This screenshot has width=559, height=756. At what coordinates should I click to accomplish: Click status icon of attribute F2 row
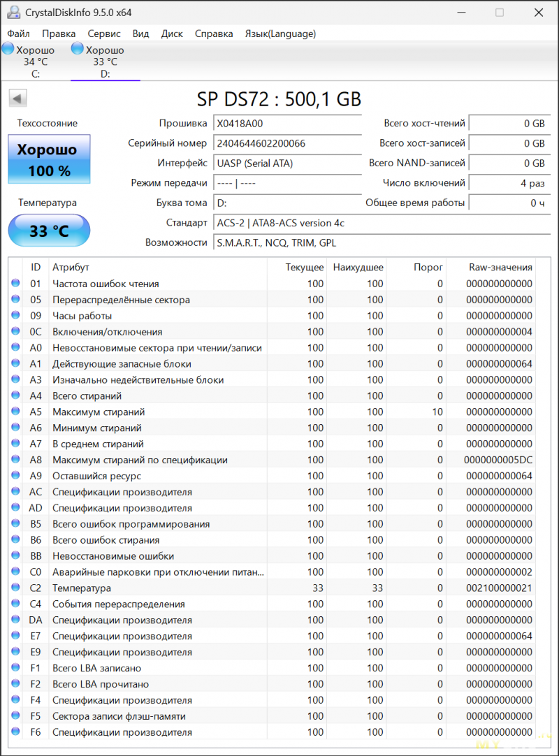[15, 683]
